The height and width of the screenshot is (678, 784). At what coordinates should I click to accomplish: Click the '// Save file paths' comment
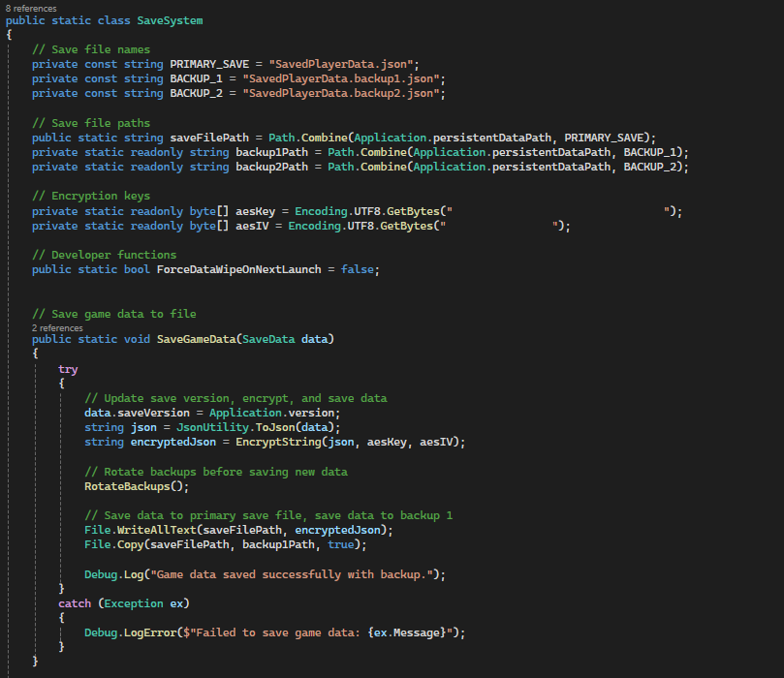(91, 123)
